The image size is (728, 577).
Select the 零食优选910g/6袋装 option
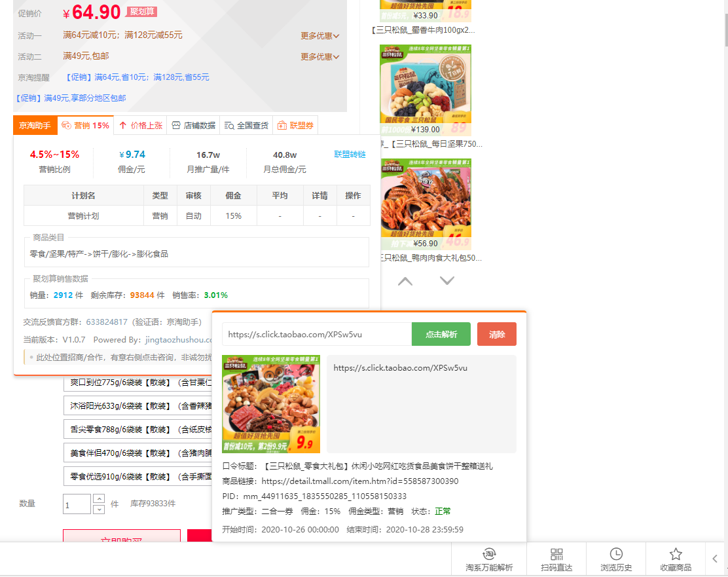click(138, 476)
